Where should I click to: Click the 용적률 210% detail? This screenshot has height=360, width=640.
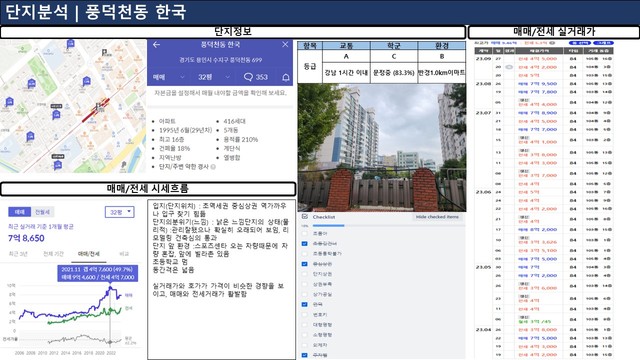[x=240, y=139]
